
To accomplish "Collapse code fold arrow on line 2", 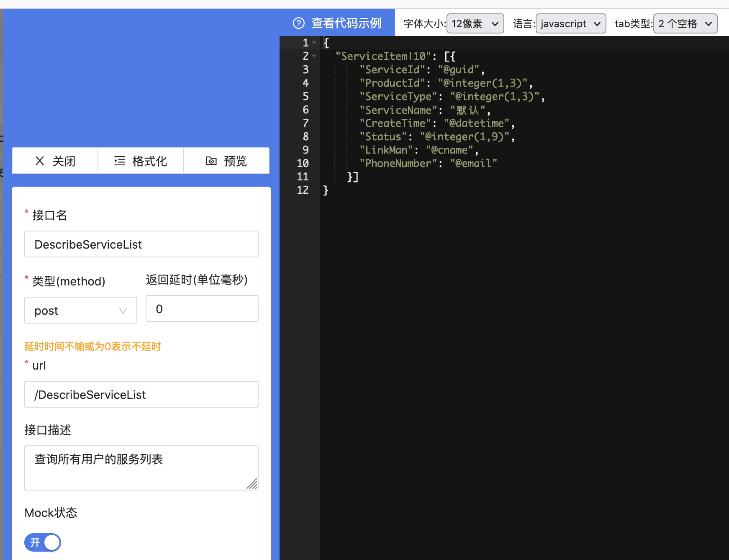I will pos(314,56).
